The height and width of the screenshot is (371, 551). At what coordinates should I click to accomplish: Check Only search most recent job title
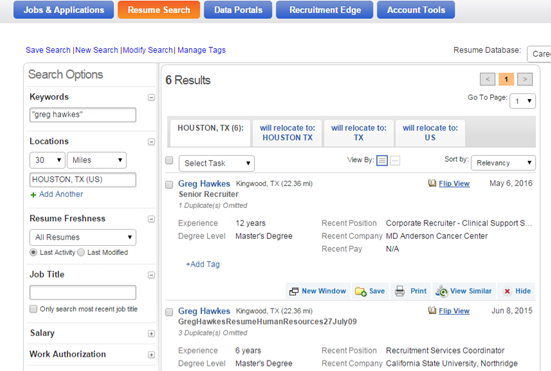click(x=33, y=309)
